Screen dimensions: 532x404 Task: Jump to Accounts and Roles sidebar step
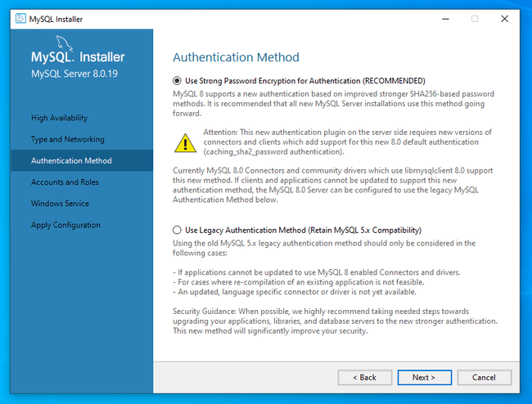65,182
